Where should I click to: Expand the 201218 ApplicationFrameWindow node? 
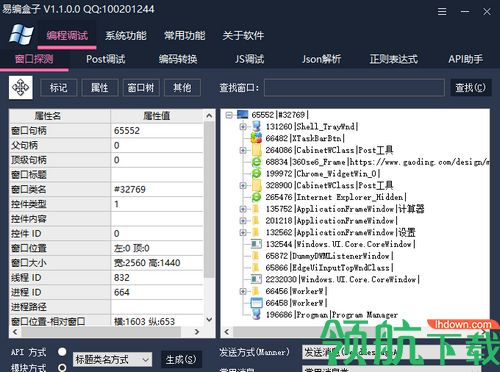coord(243,221)
